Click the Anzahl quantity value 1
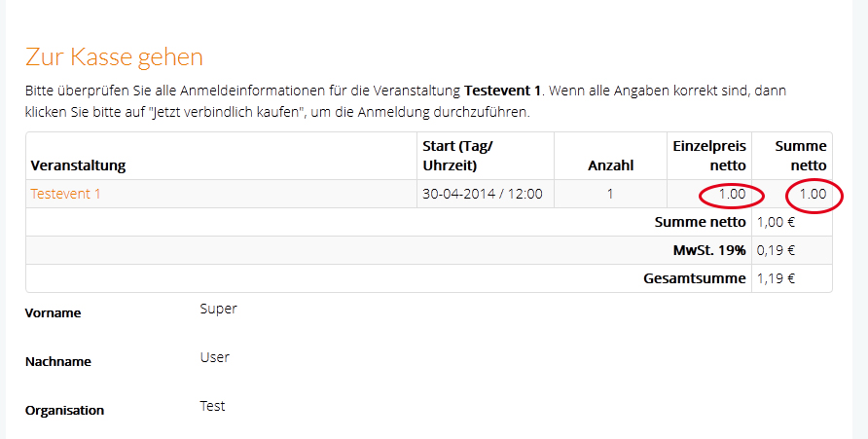The height and width of the screenshot is (439, 868). click(610, 194)
